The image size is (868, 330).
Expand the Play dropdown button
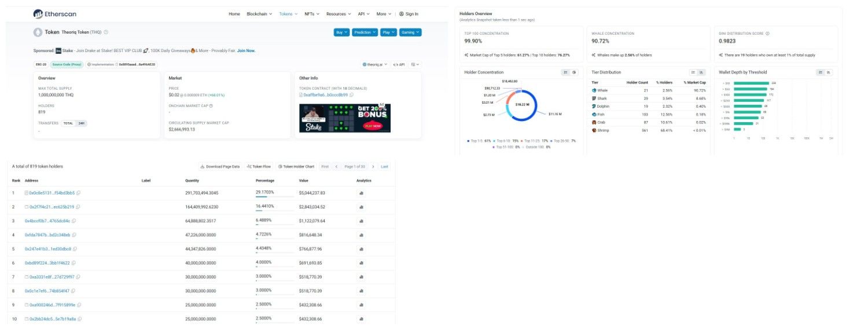coord(388,32)
